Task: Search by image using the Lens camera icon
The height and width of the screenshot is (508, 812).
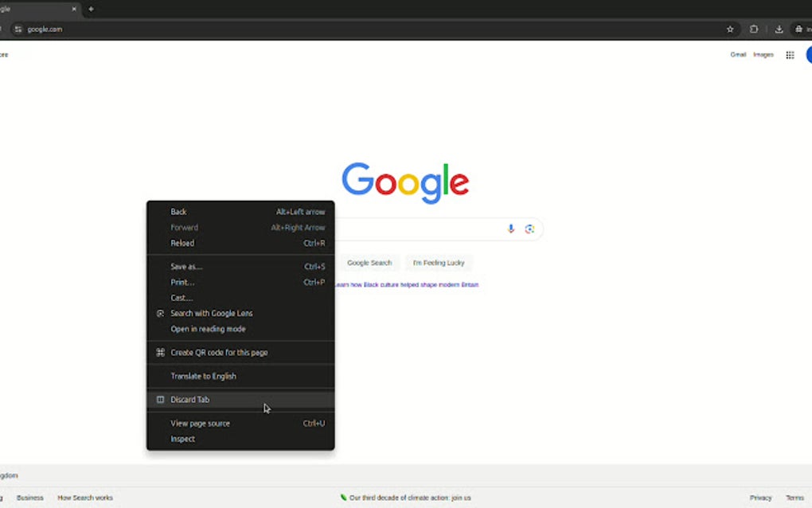Action: (x=530, y=229)
